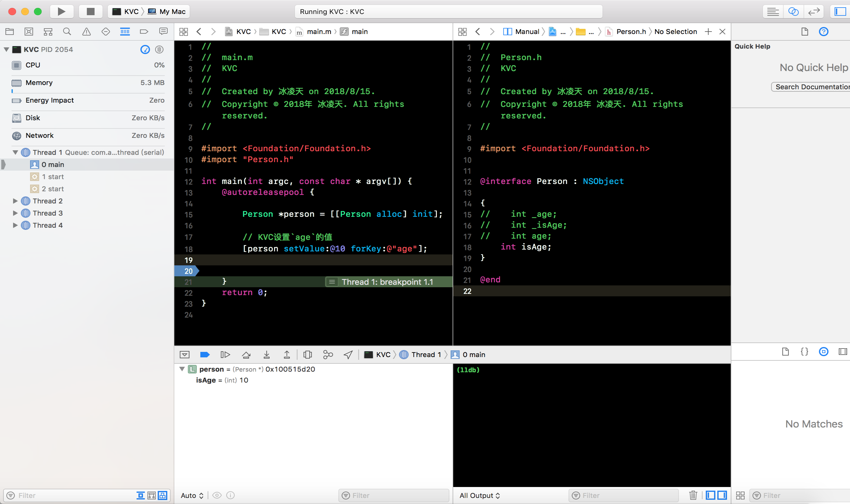Viewport: 850px width, 504px height.
Task: Click the Step Into debug icon
Action: tap(267, 355)
